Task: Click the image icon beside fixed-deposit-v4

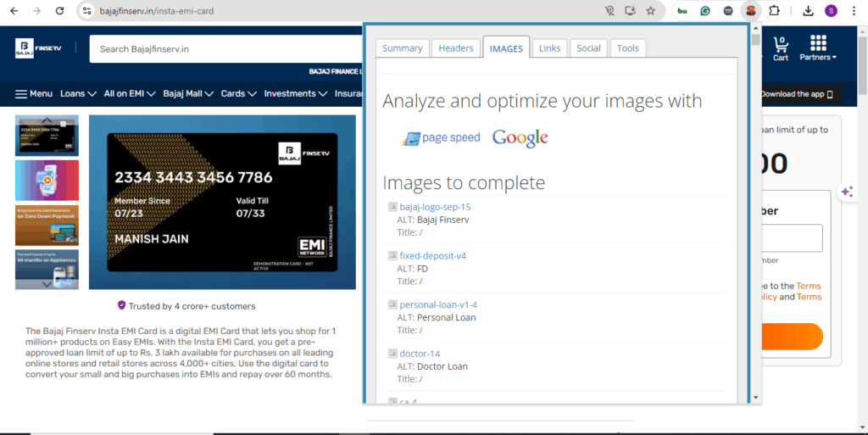Action: (x=392, y=255)
